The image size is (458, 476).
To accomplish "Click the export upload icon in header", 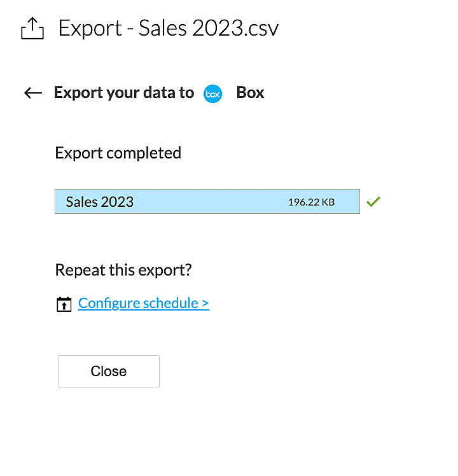I will coord(32,29).
